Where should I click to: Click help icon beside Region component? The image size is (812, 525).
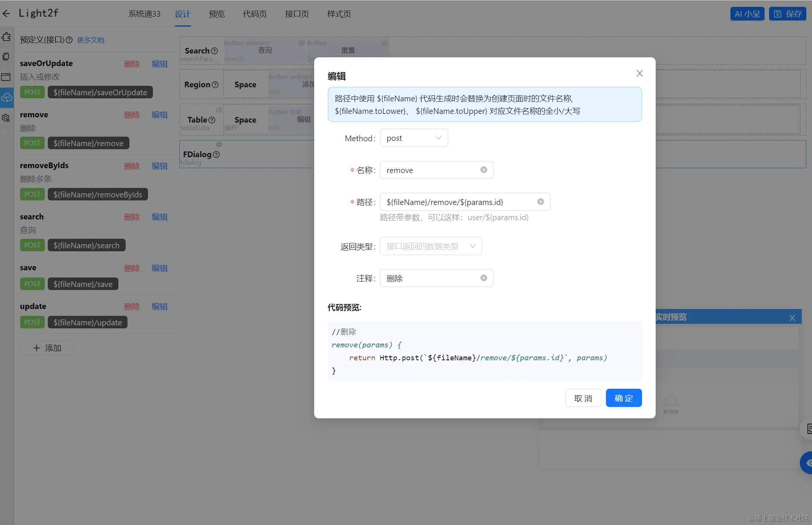point(215,85)
